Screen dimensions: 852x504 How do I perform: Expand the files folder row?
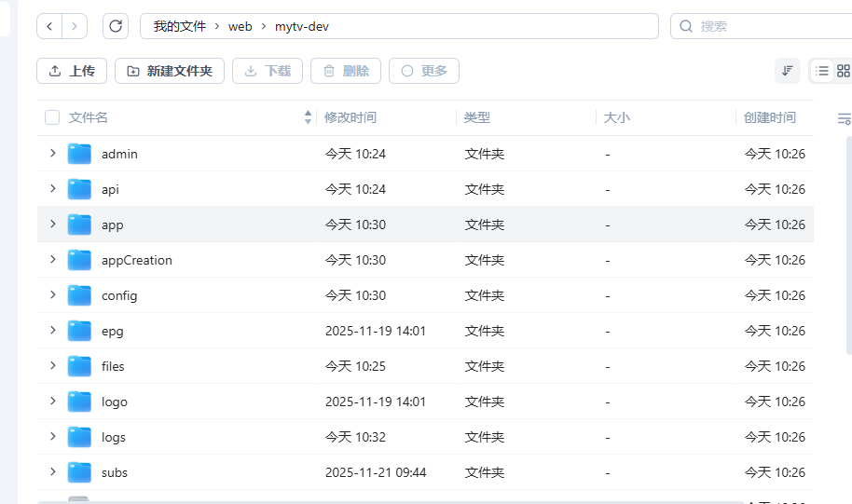[x=53, y=365]
